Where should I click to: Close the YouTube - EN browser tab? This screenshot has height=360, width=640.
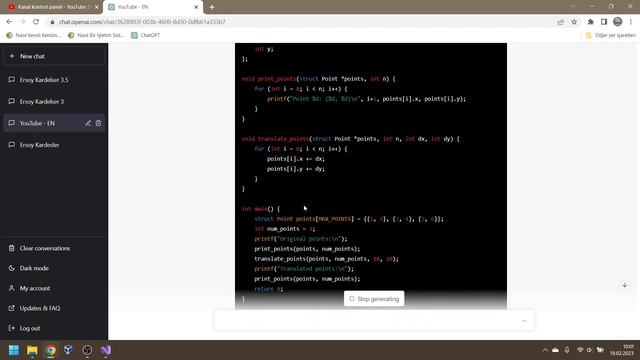pyautogui.click(x=196, y=7)
